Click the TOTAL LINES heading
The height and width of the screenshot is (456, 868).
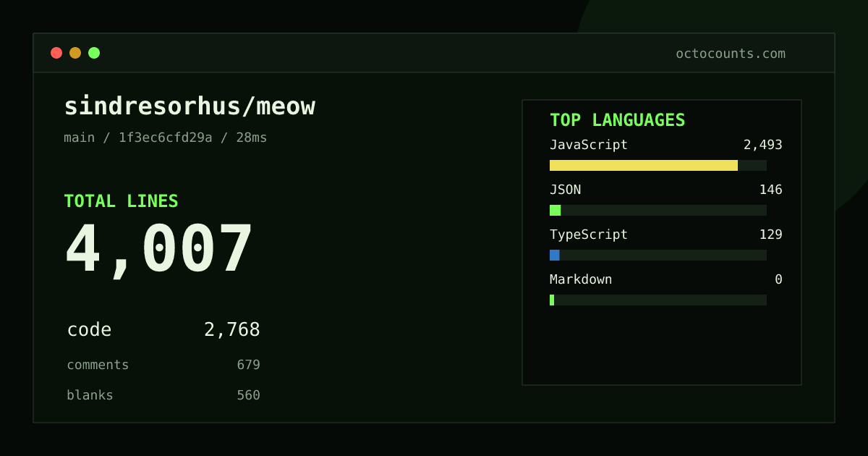click(x=121, y=201)
